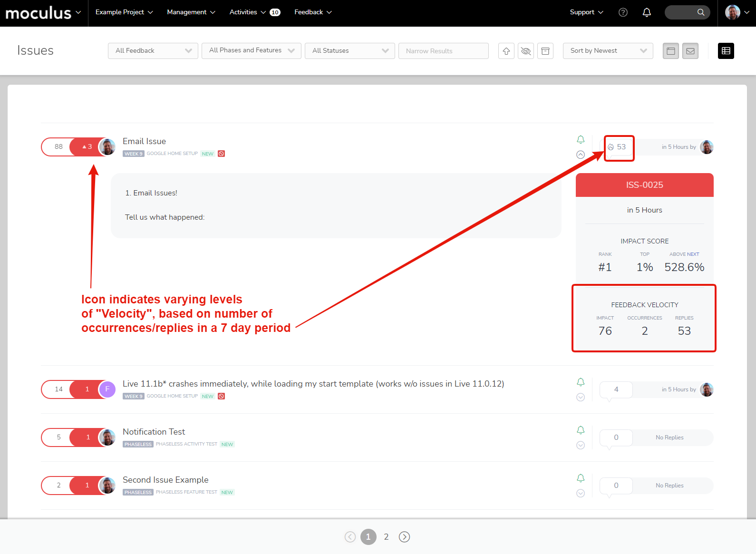This screenshot has width=756, height=554.
Task: Click the red vote count on Email Issue
Action: click(86, 147)
